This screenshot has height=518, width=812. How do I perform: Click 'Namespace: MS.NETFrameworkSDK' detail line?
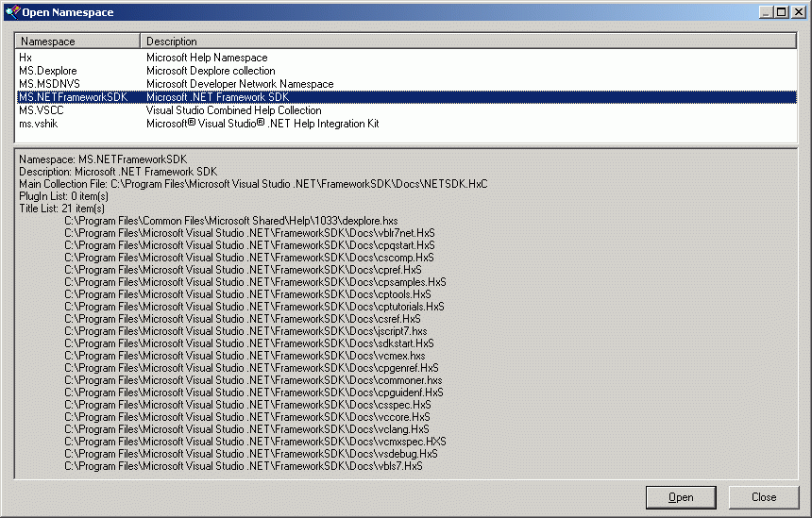[x=103, y=159]
